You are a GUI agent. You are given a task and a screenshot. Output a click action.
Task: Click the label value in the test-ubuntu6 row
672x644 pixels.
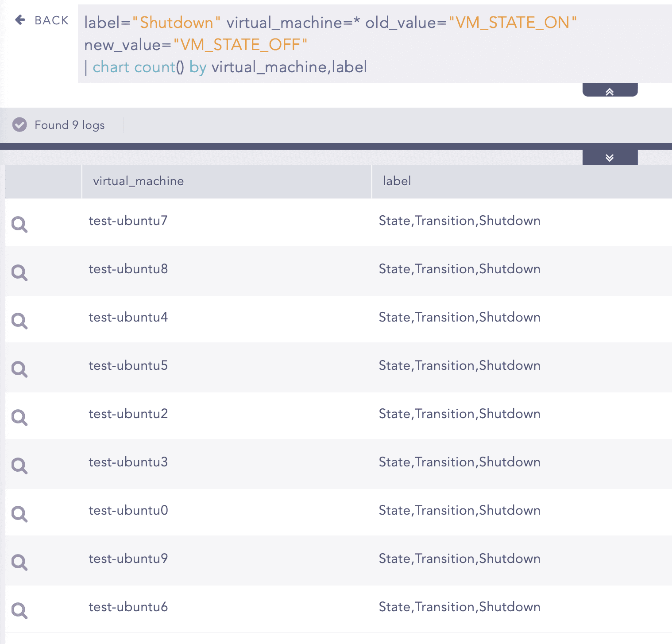(459, 607)
